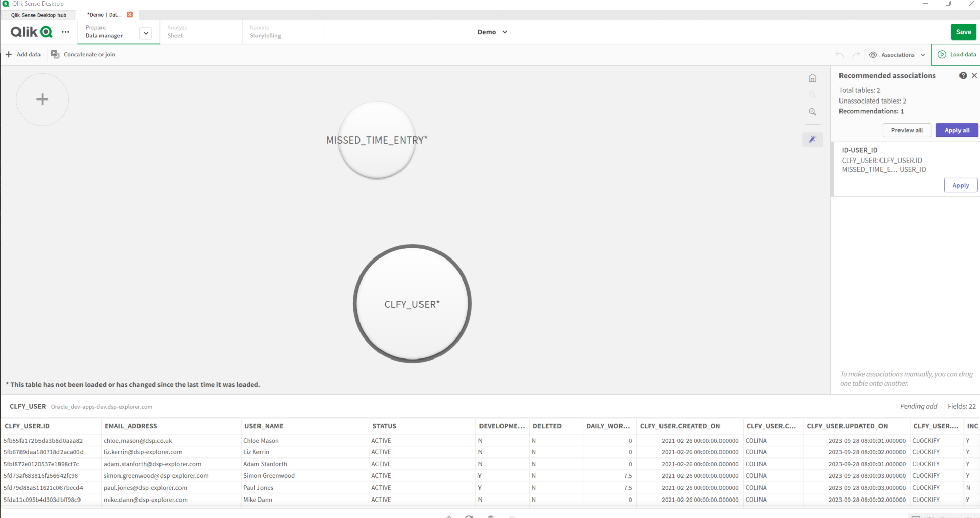Click the large plus bubble to add data
The height and width of the screenshot is (518, 980).
coord(43,99)
